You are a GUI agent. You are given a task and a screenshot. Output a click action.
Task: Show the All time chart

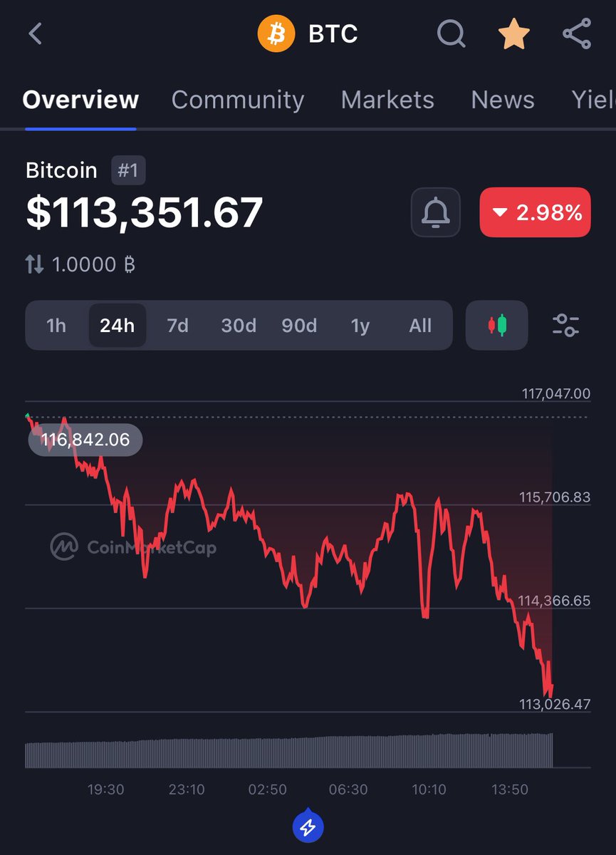point(420,326)
